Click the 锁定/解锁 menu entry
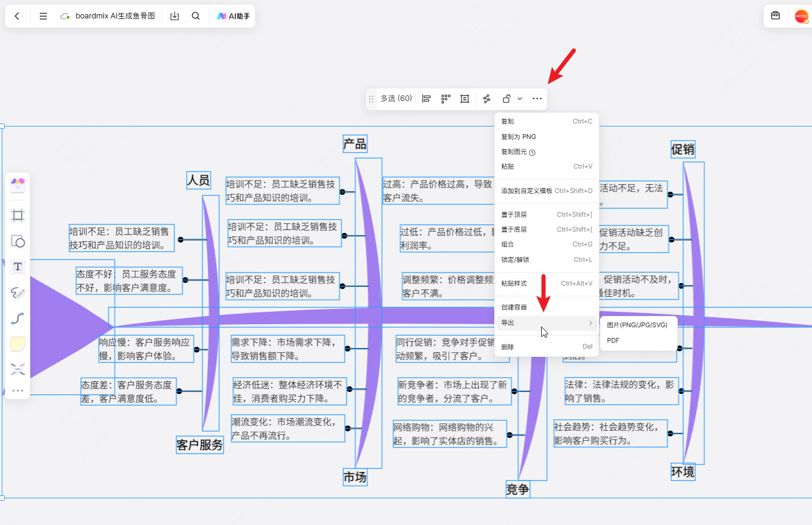The height and width of the screenshot is (525, 812). click(x=515, y=260)
